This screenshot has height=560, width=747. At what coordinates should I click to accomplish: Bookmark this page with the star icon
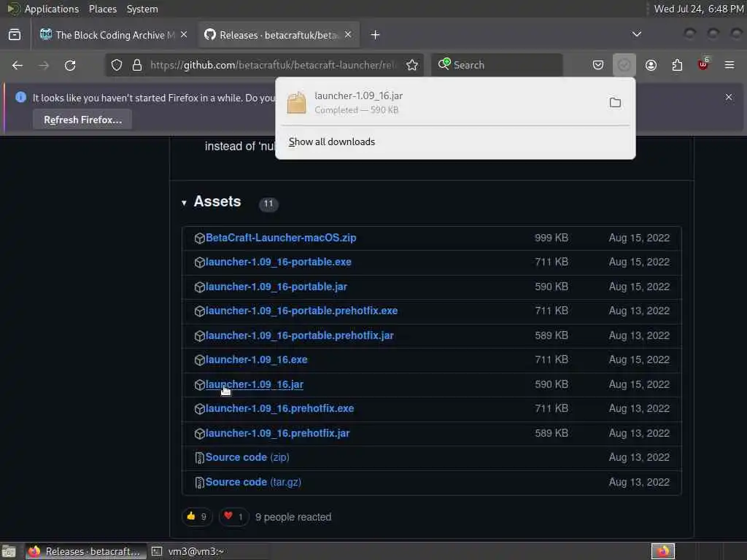pos(412,65)
